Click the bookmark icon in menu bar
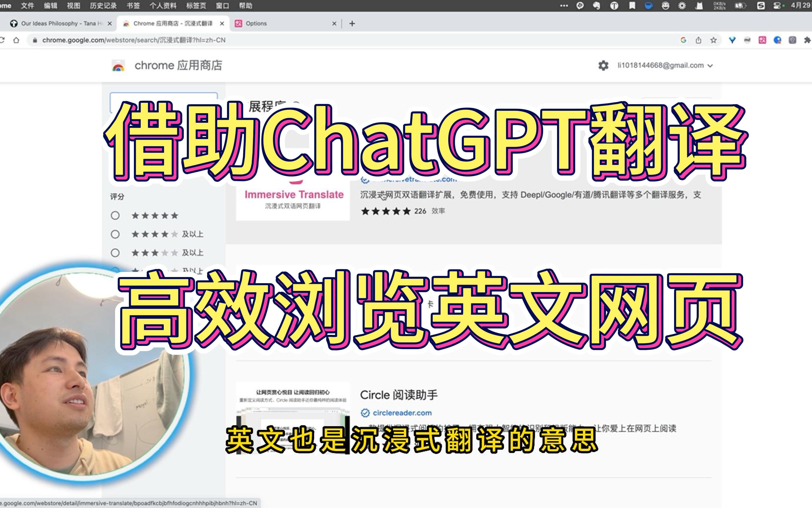The image size is (812, 508). click(x=632, y=6)
